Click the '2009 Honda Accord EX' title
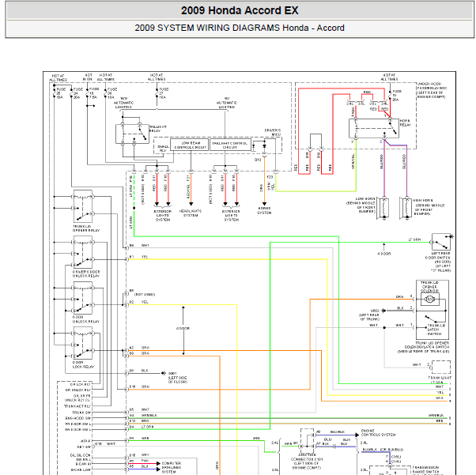 240,10
